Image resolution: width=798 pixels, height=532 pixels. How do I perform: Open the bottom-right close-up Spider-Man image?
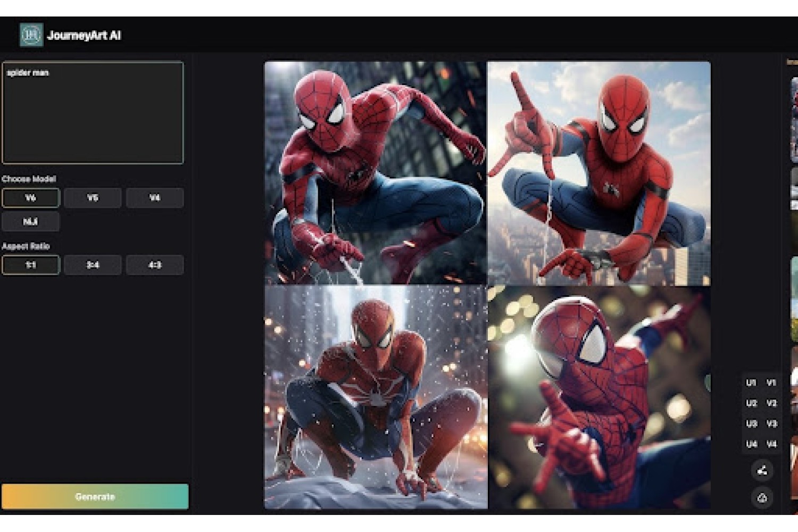[599, 397]
